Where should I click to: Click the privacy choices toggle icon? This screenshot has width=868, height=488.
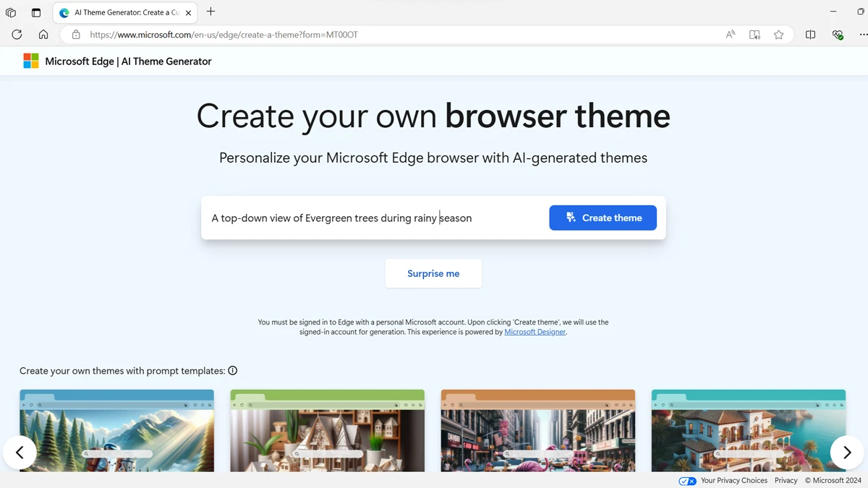click(687, 481)
